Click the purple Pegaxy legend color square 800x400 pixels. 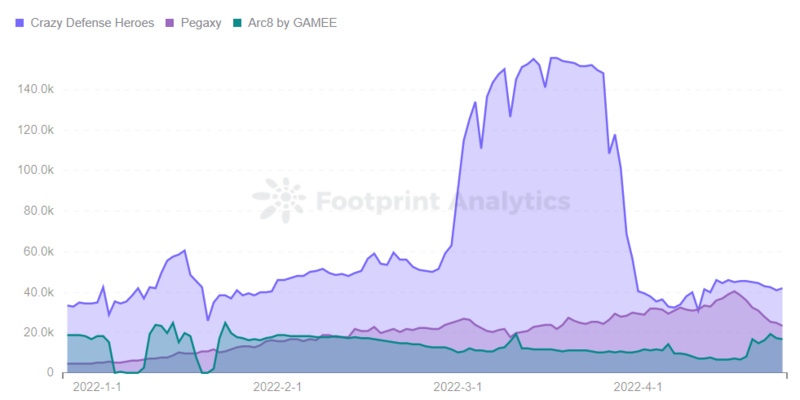171,23
